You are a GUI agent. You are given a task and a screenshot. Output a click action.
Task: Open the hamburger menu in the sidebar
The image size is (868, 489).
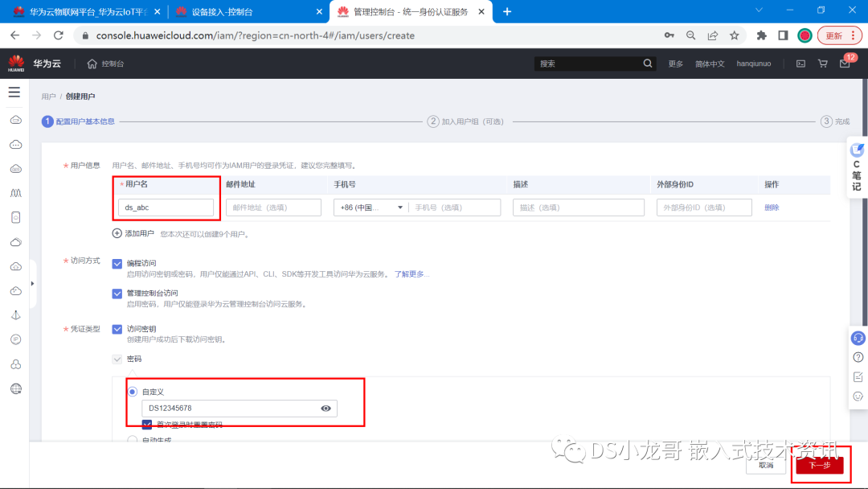tap(14, 92)
